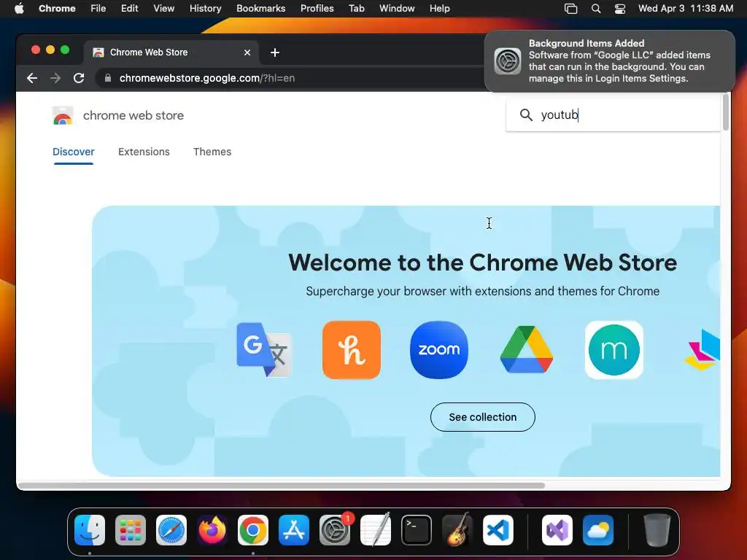Screen dimensions: 747x560
Task: Open TextEdit from the dock
Action: coord(376,530)
